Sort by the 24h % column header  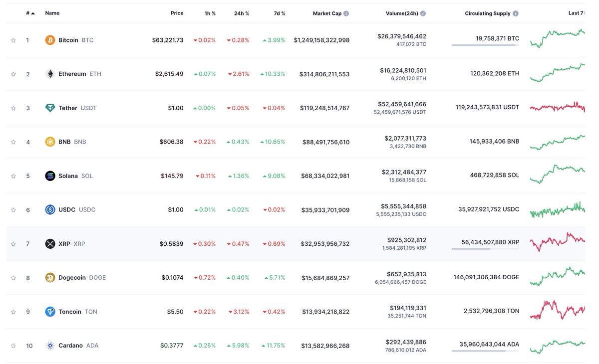[242, 13]
